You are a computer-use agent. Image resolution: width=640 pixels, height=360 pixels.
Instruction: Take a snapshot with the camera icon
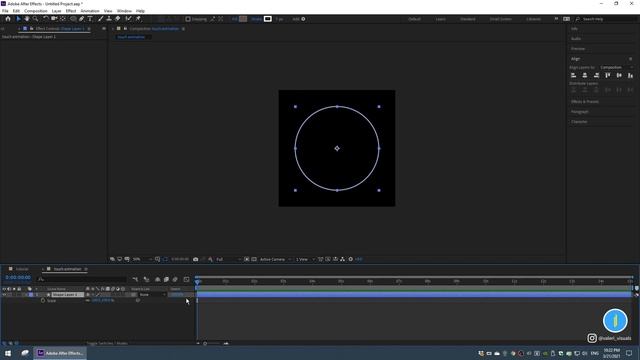(196, 259)
